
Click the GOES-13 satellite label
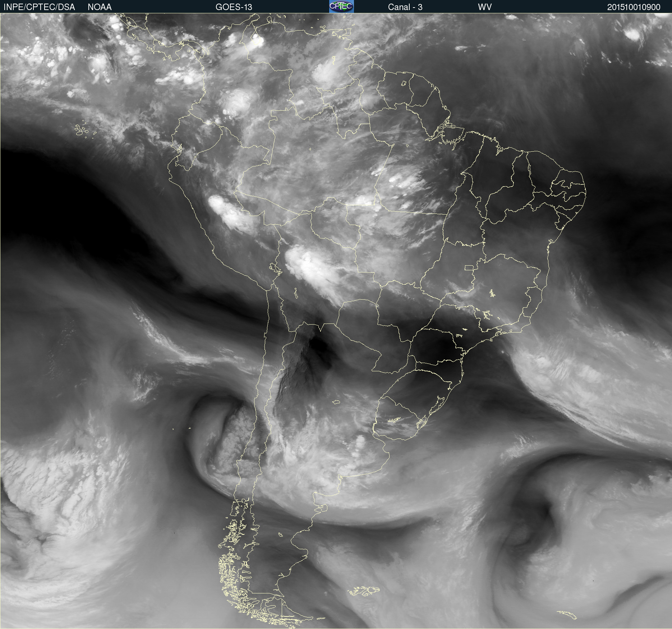(x=234, y=7)
